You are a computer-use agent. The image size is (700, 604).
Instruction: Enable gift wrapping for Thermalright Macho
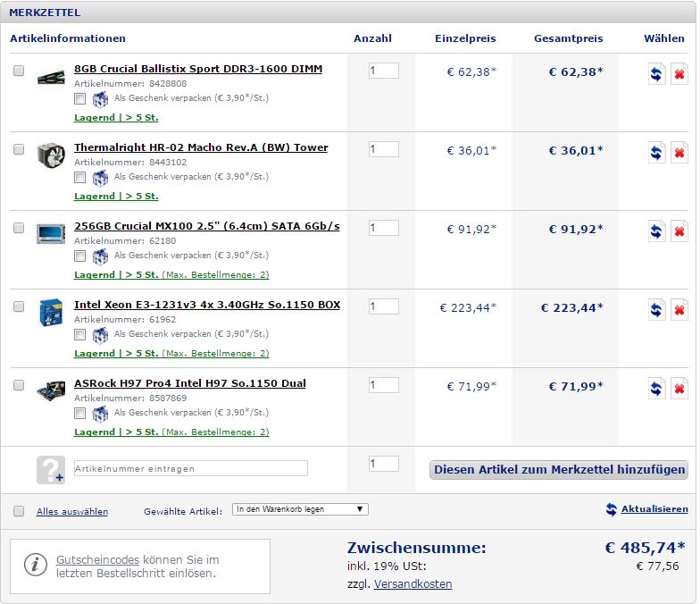[80, 177]
